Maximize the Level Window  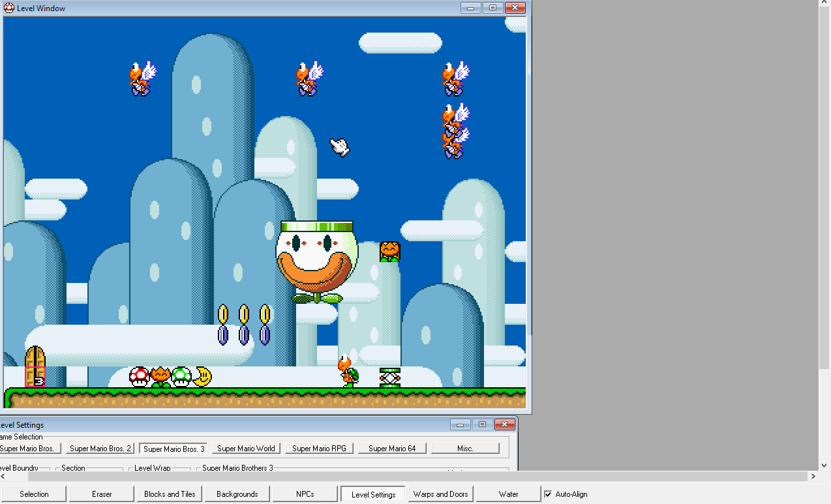click(x=492, y=8)
